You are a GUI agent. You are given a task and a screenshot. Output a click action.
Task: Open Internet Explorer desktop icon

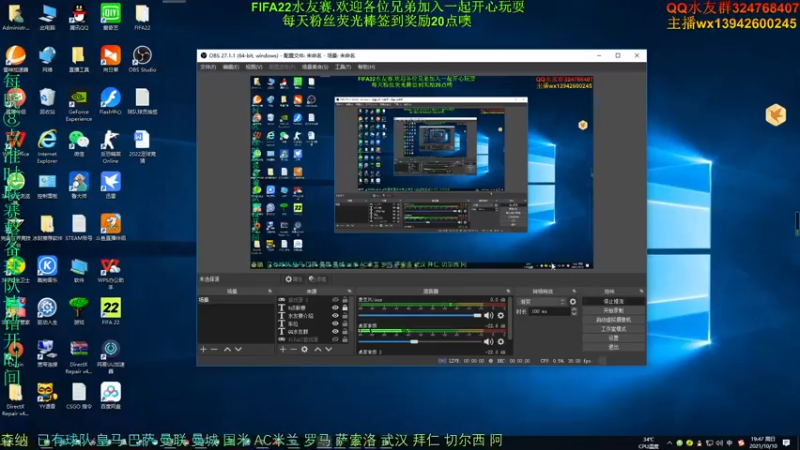pyautogui.click(x=47, y=147)
